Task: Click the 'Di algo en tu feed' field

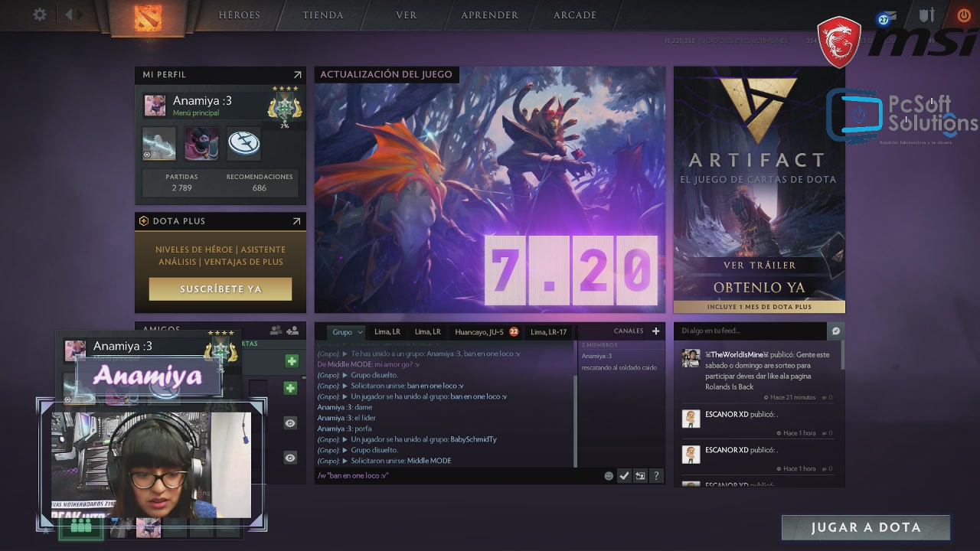Action: 750,331
